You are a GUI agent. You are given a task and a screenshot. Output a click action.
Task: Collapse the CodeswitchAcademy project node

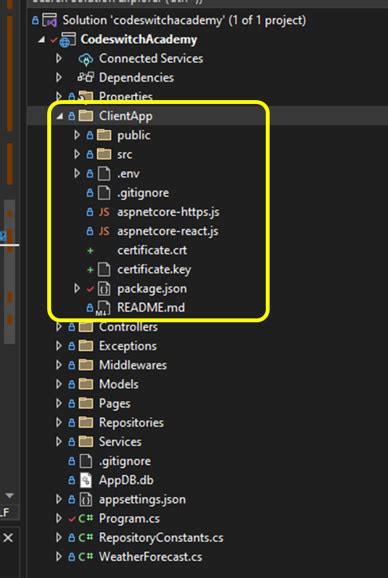(41, 40)
